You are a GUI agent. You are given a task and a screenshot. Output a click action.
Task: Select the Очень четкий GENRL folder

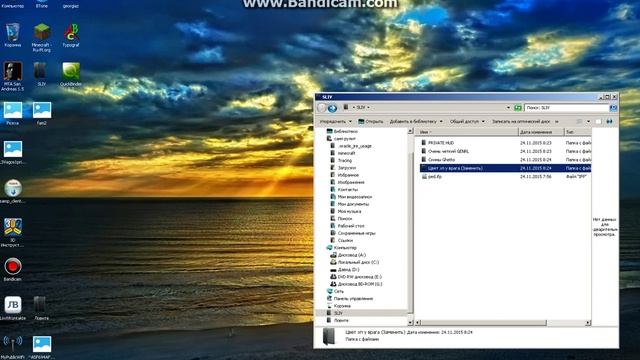click(x=448, y=151)
